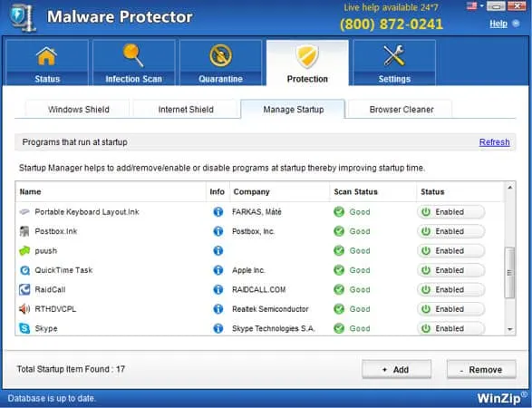Click 'Total Startup Item Found : 17' text

click(71, 369)
